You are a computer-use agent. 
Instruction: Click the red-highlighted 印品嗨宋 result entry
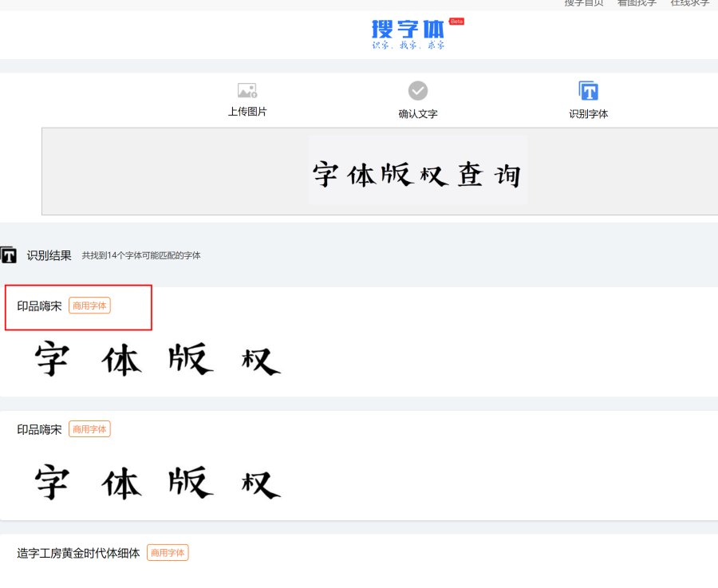pyautogui.click(x=78, y=307)
